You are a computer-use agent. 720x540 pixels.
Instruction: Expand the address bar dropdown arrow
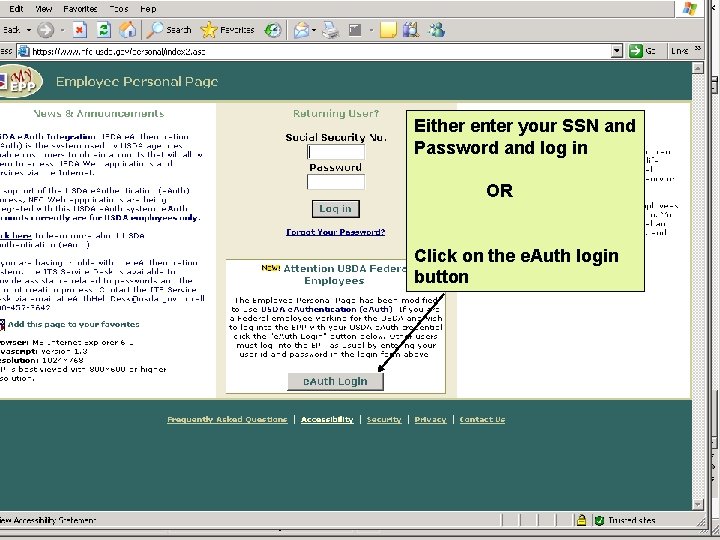point(617,51)
